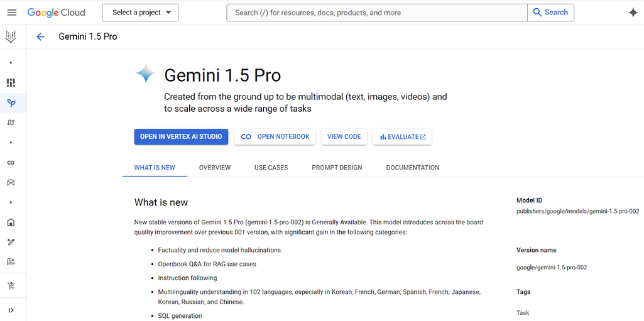Click the large Gemini 1.5 Pro heading
Image resolution: width=644 pixels, height=321 pixels.
tap(222, 75)
